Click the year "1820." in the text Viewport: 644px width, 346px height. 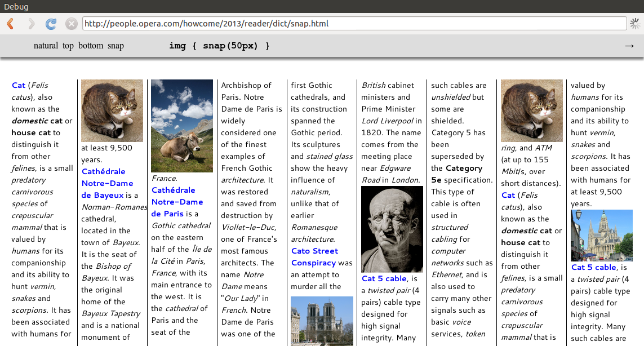click(x=372, y=133)
